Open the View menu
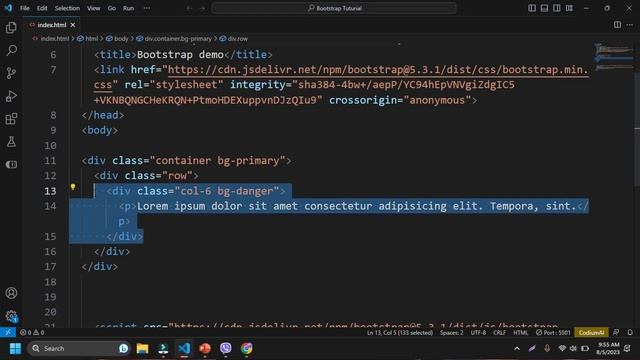Screen dimensions: 640x360 [x=93, y=8]
